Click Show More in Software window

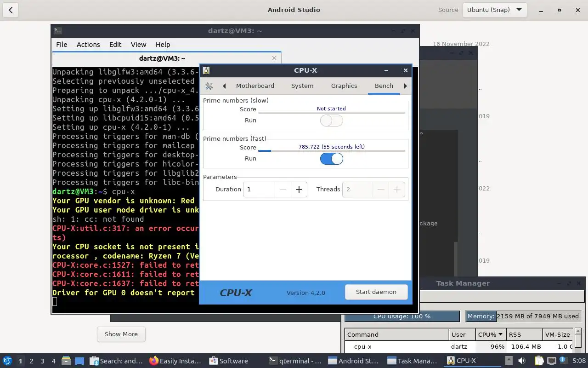pos(121,334)
